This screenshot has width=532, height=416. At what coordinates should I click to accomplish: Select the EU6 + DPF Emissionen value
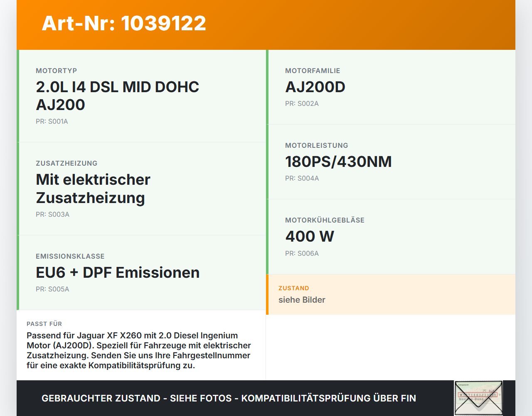pos(118,272)
